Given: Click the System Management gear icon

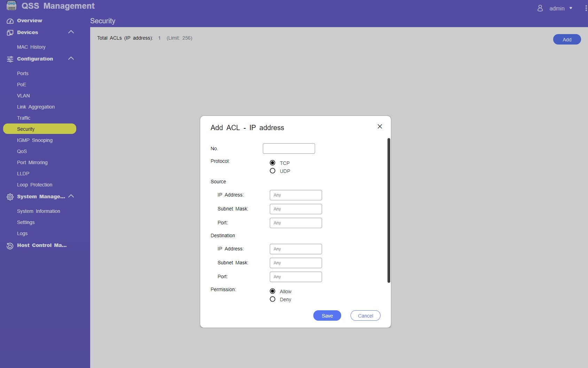Looking at the screenshot, I should tap(10, 197).
